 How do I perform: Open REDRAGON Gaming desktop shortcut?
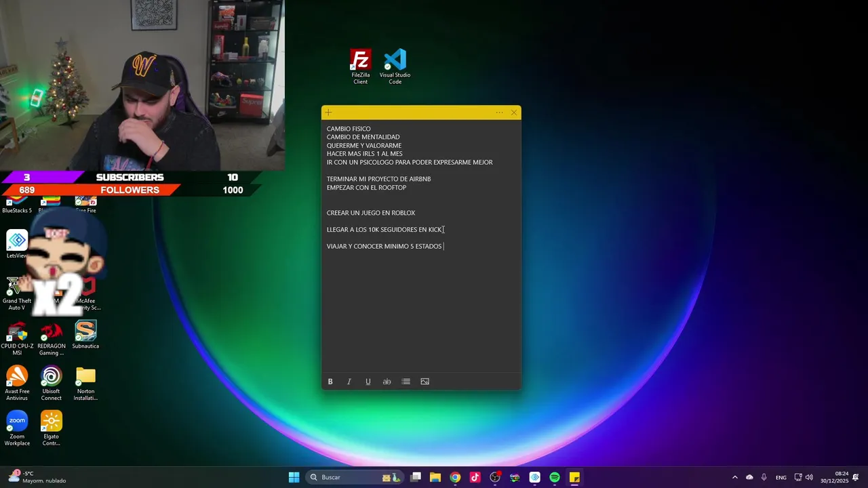tap(52, 338)
